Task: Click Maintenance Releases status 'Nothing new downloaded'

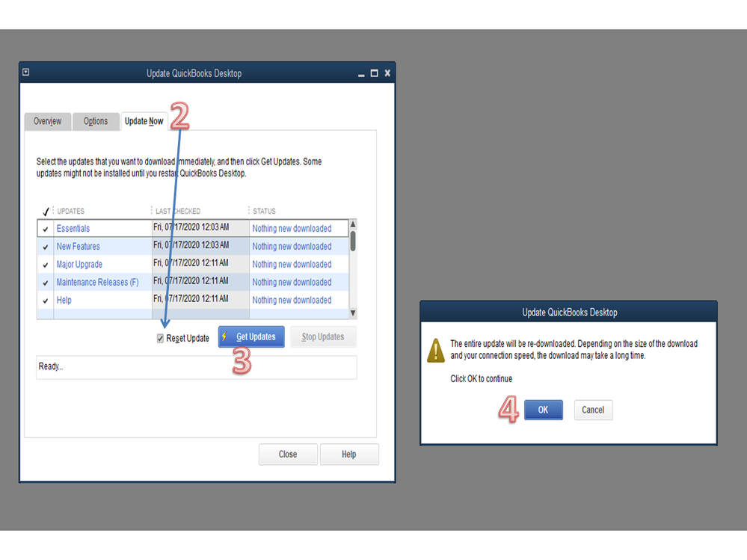Action: pos(292,283)
